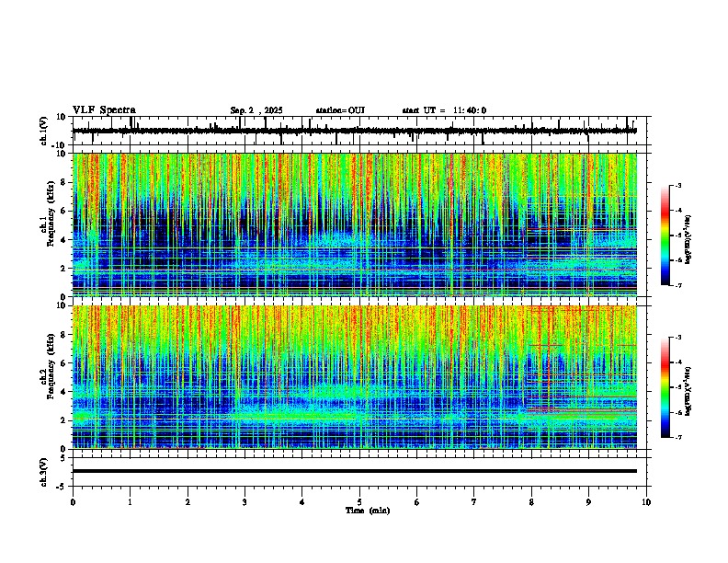Click the log(PSD) label beside ch.1 color scale
Screen dimensions: 728x563
tap(688, 240)
